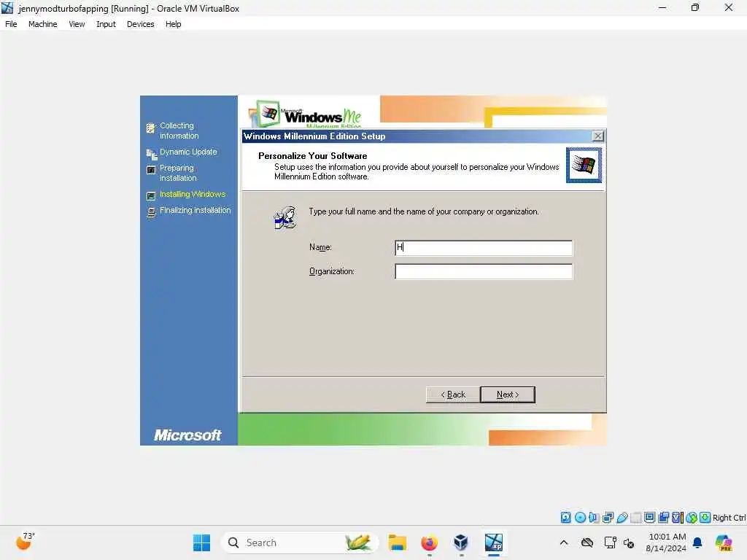Click the VirtualBox app icon in title bar
The height and width of the screenshot is (560, 747).
(x=7, y=8)
